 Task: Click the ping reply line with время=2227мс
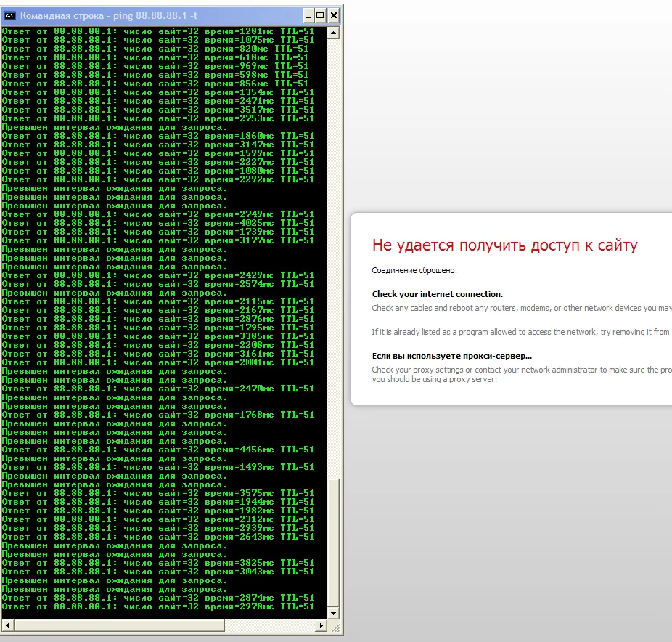click(158, 162)
